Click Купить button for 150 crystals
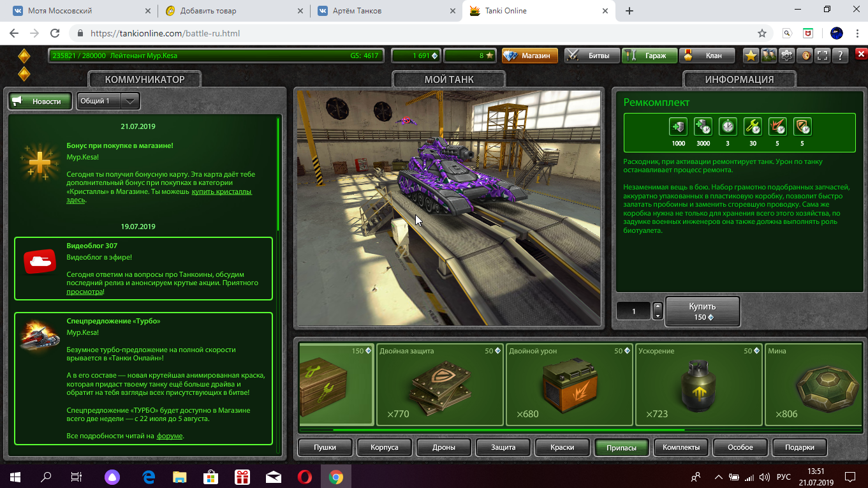 702,311
